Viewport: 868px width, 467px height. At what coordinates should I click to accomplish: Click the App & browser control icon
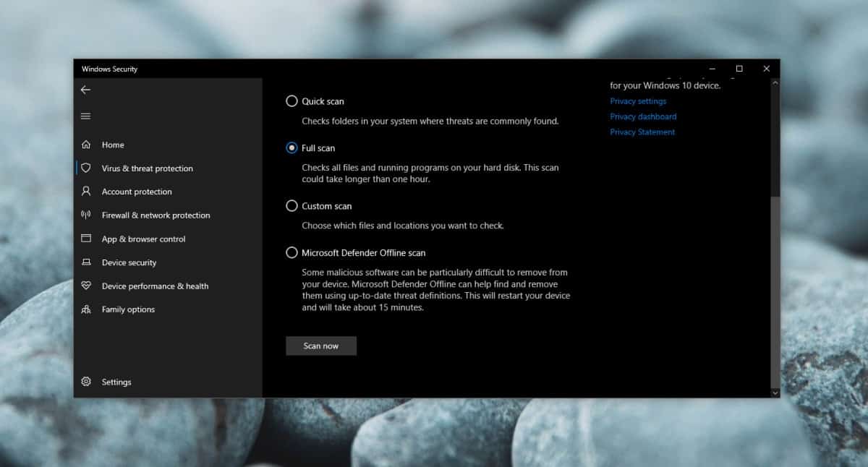pos(86,239)
